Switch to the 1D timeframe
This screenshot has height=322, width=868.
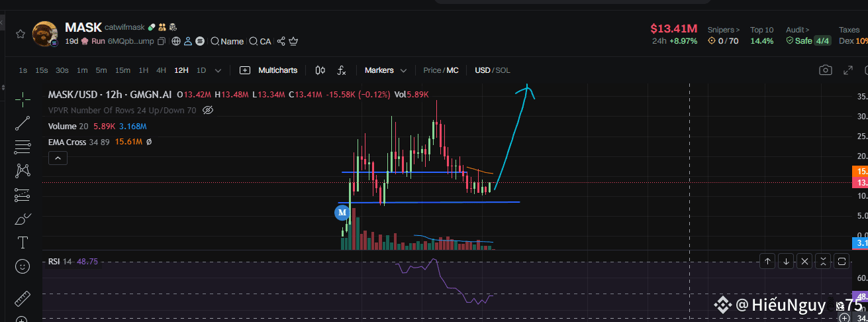201,70
